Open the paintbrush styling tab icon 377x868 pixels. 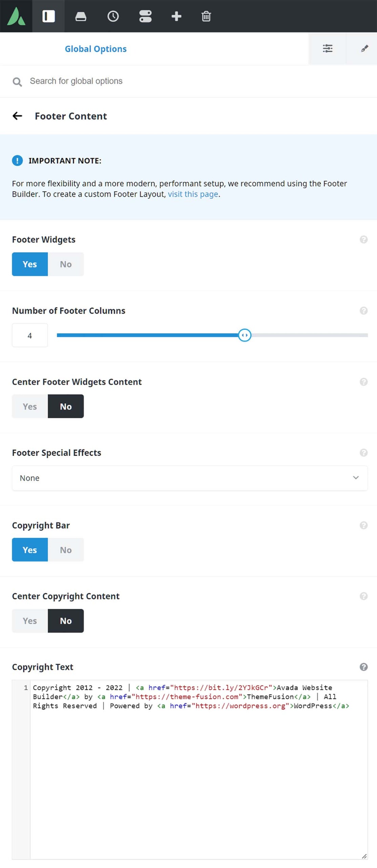tap(364, 48)
